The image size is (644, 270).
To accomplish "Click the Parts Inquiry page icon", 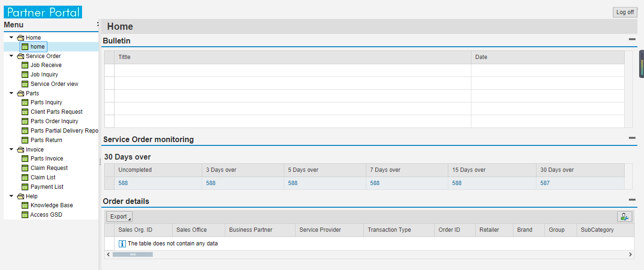I will point(25,102).
